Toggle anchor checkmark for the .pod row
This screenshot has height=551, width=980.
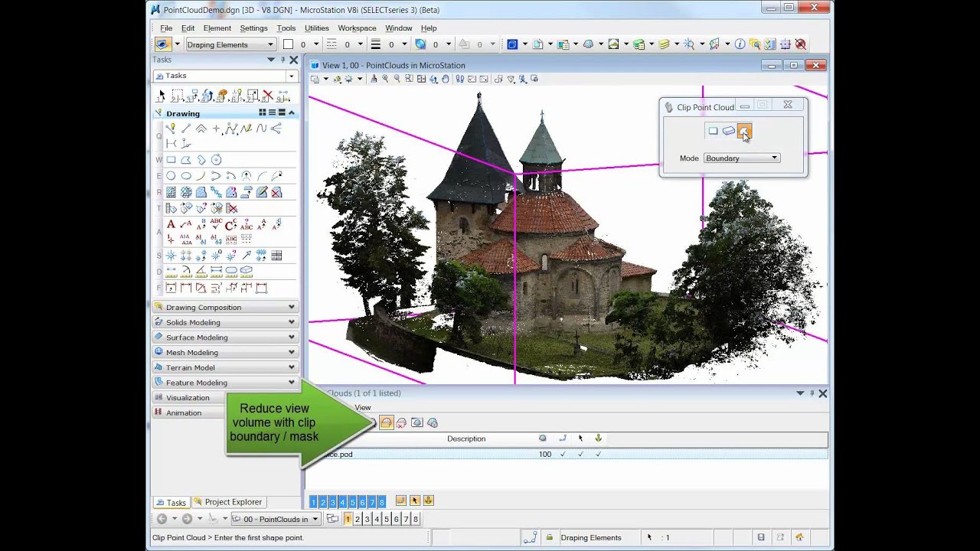[598, 454]
